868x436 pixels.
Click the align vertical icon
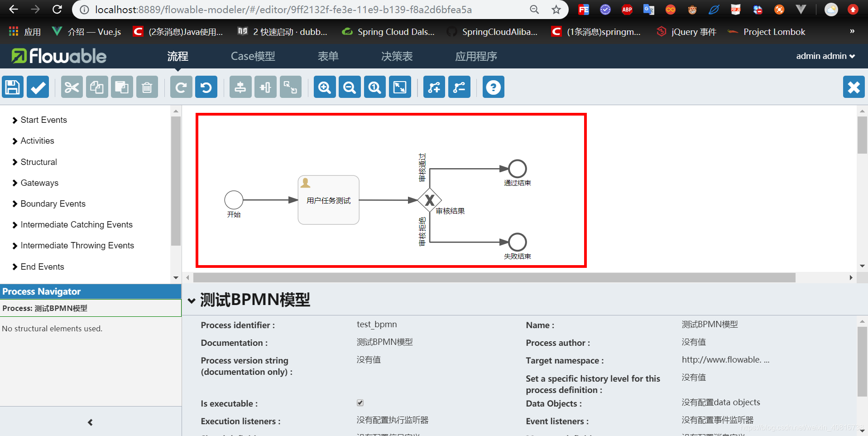click(x=240, y=87)
